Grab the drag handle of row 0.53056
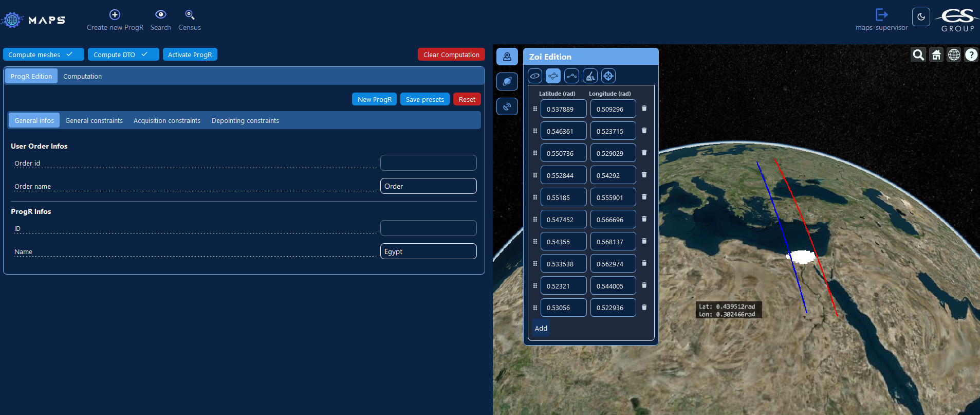 click(x=535, y=308)
